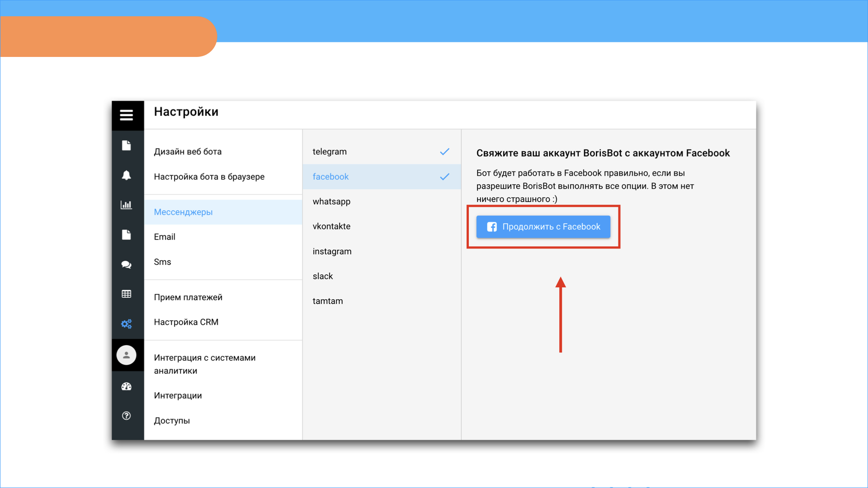Viewport: 868px width, 488px height.
Task: Open the hamburger menu icon
Action: [x=127, y=115]
